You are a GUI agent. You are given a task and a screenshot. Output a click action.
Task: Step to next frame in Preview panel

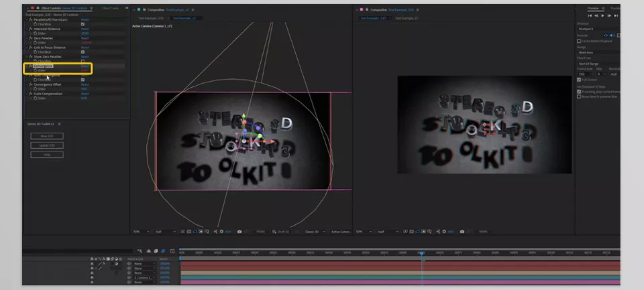pyautogui.click(x=609, y=15)
